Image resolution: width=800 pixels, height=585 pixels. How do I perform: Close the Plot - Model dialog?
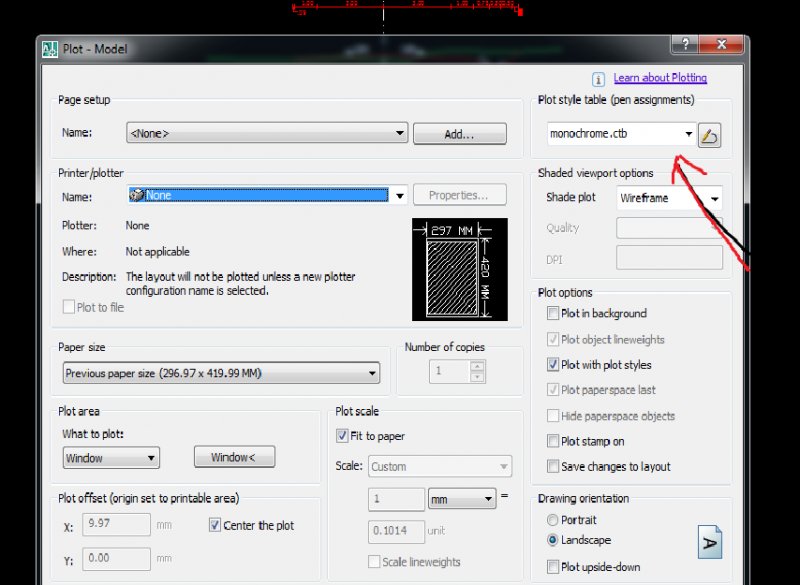[x=721, y=44]
